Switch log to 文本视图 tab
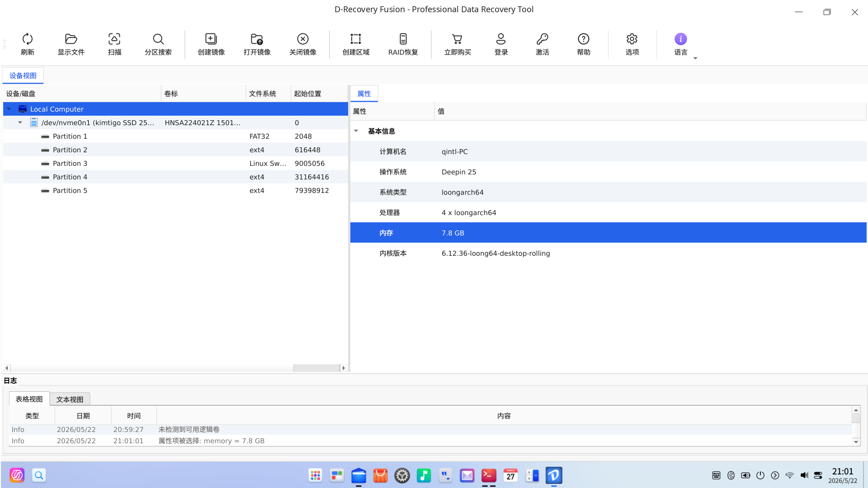This screenshot has height=488, width=868. (x=70, y=399)
